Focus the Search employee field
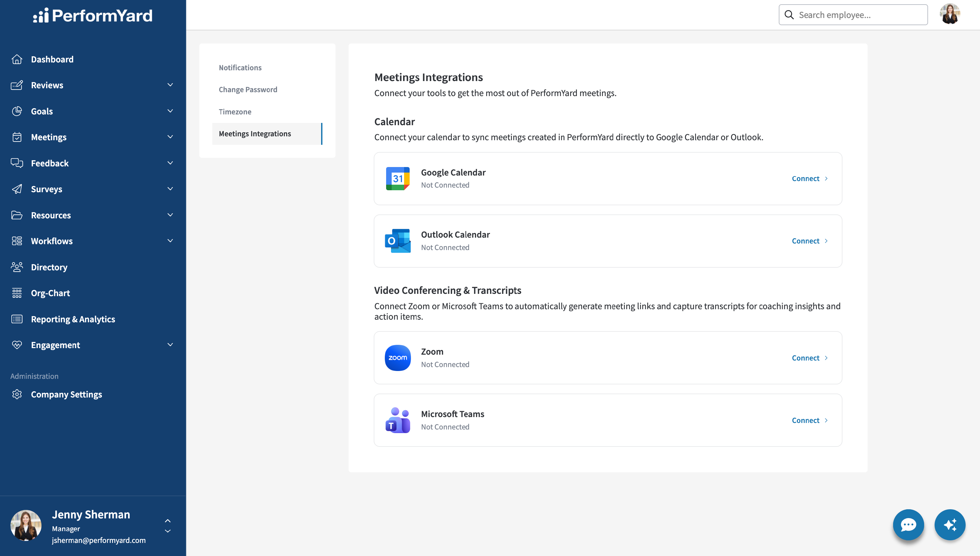This screenshot has width=980, height=556. tap(853, 15)
